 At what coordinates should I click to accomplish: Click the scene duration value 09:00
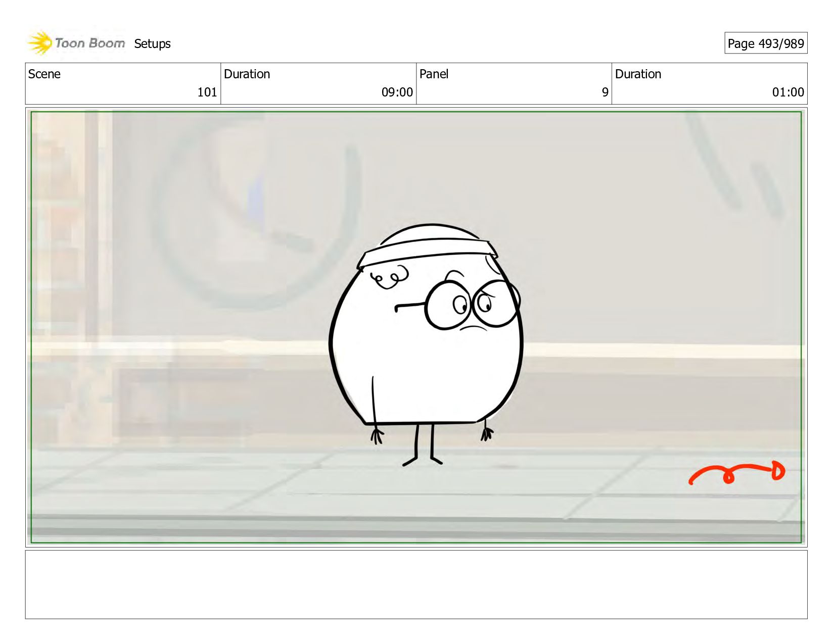coord(397,92)
